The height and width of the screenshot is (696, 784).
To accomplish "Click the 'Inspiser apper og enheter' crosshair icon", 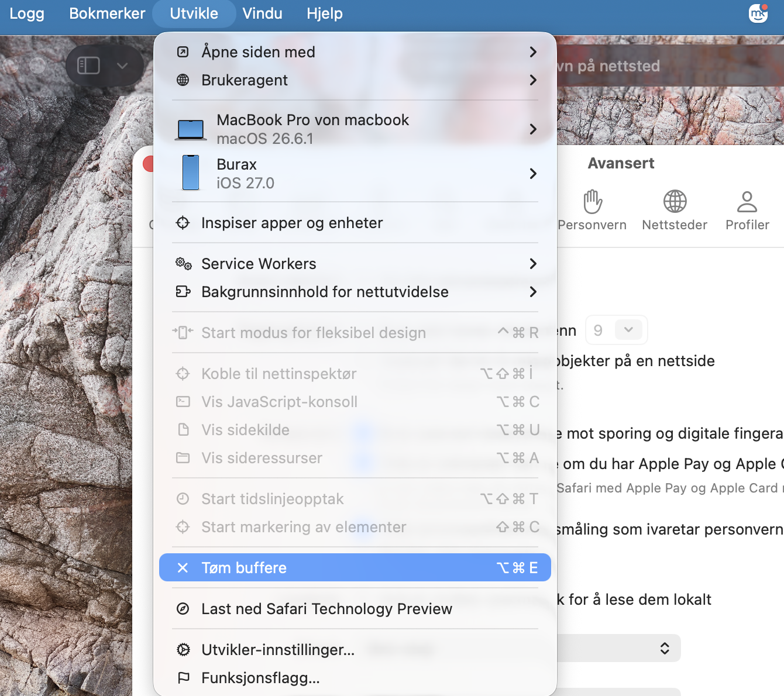I will point(183,223).
